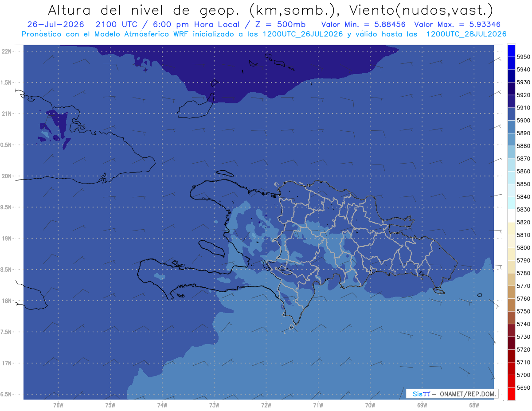
Task: Click the '5830' colorbar value
Action: coord(523,209)
